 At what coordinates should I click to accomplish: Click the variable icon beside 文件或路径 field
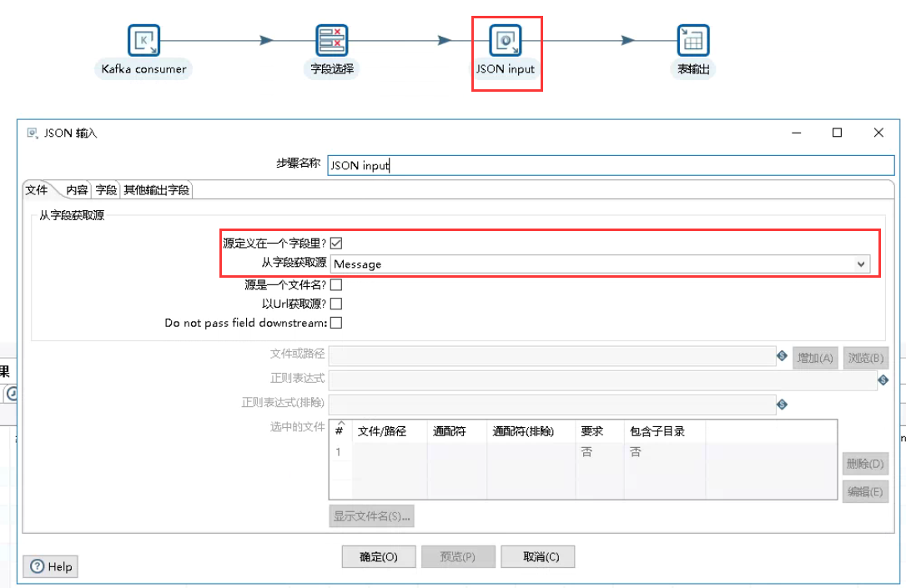click(782, 356)
